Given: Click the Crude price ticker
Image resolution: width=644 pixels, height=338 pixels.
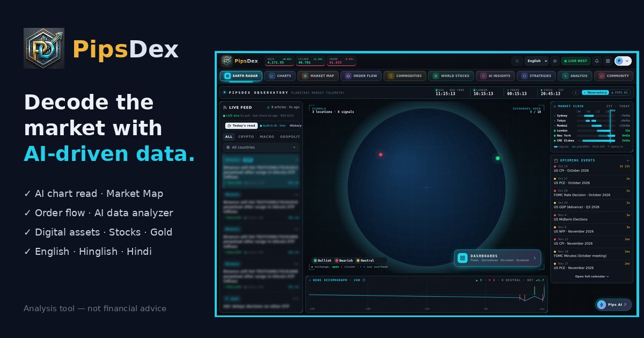Looking at the screenshot, I should tap(342, 61).
